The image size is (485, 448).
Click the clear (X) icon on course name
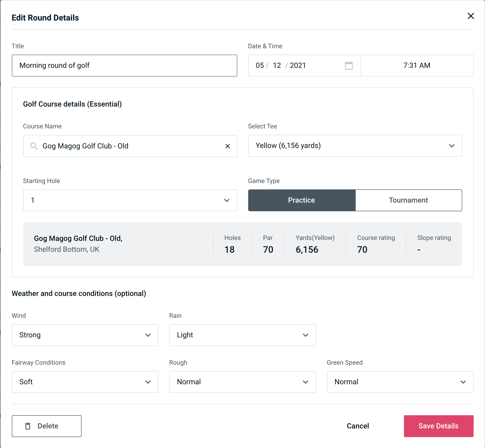[x=227, y=146]
